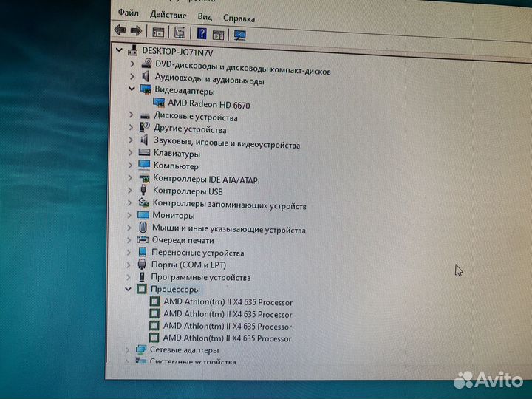Expand Очереди печати category

click(x=129, y=240)
